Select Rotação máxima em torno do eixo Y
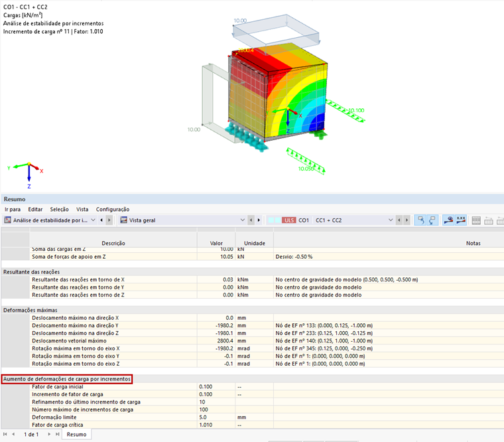504x442 pixels. [252, 356]
